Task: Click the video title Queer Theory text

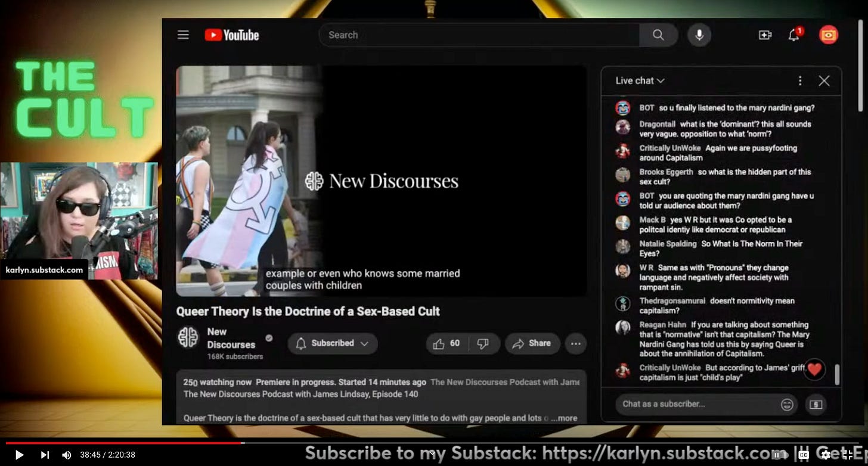Action: [308, 311]
